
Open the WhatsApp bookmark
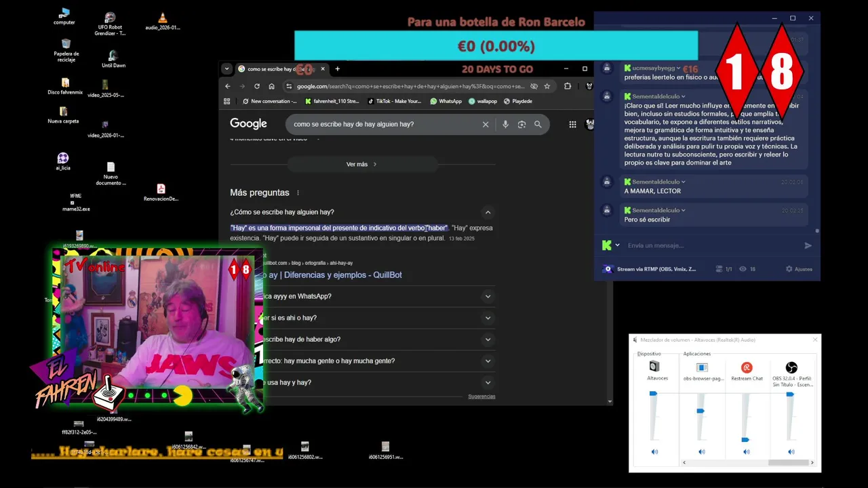tap(446, 101)
